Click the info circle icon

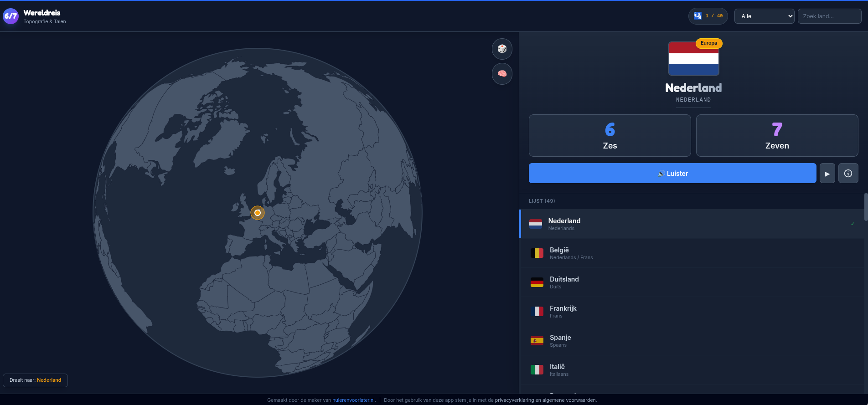point(848,173)
